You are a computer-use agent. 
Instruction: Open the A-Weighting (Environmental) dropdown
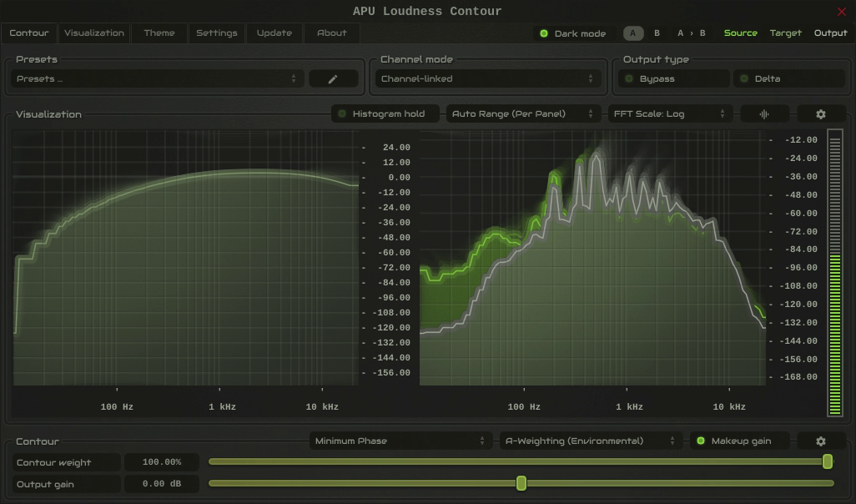point(591,441)
